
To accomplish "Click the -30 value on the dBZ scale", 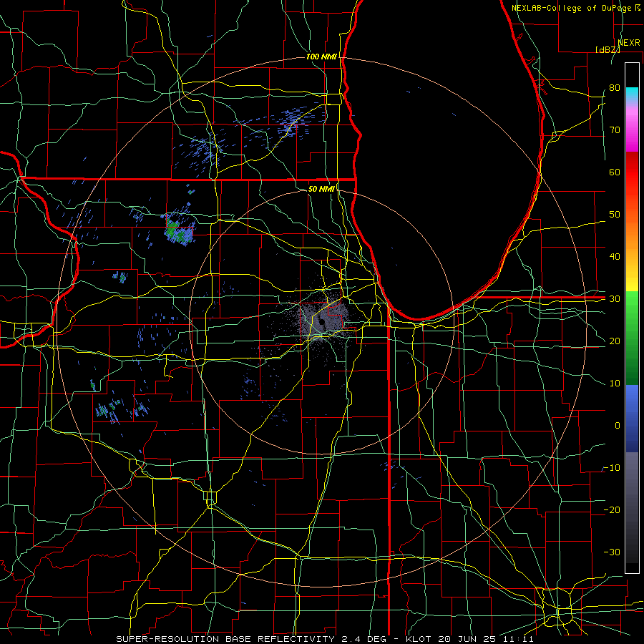I will (612, 552).
